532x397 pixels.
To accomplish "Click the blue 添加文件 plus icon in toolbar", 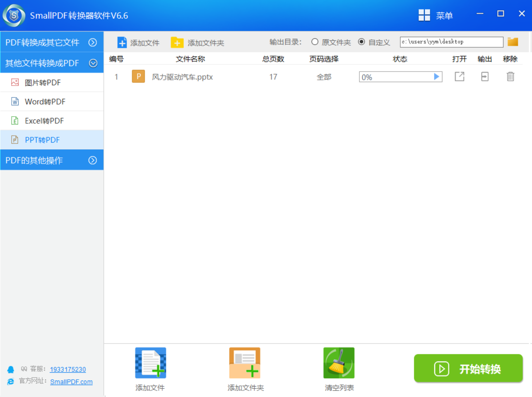I will tap(122, 43).
